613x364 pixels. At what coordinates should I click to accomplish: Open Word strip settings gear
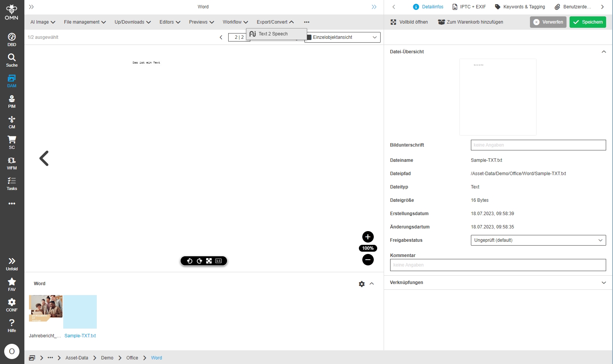tap(362, 284)
